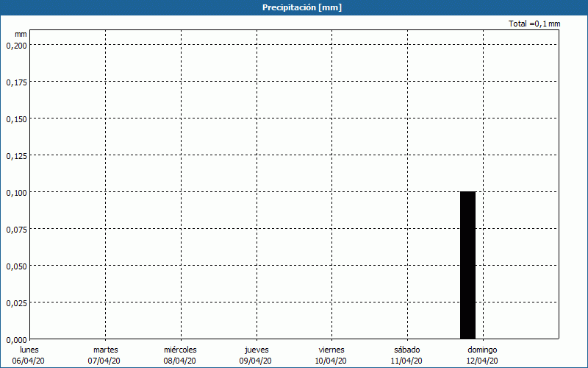Click the martes day label
The image size is (588, 368).
[x=106, y=350]
